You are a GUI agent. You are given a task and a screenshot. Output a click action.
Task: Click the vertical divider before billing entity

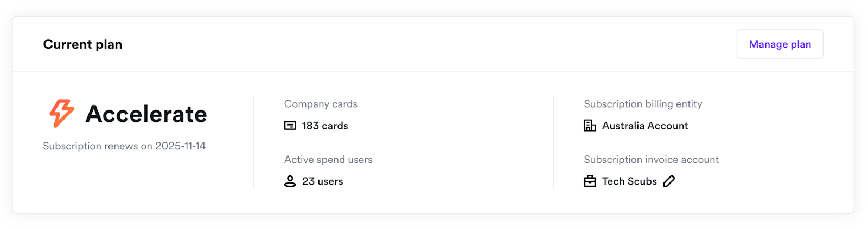pyautogui.click(x=554, y=142)
